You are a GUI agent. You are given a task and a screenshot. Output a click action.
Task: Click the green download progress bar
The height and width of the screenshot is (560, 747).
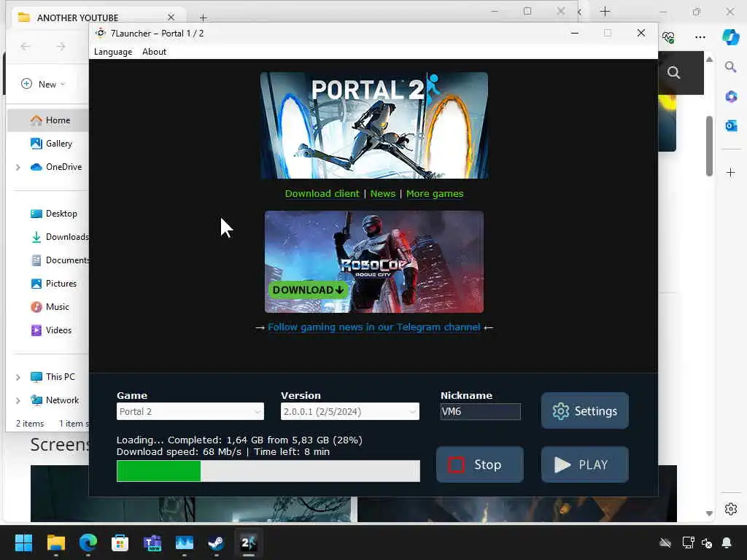(x=268, y=470)
